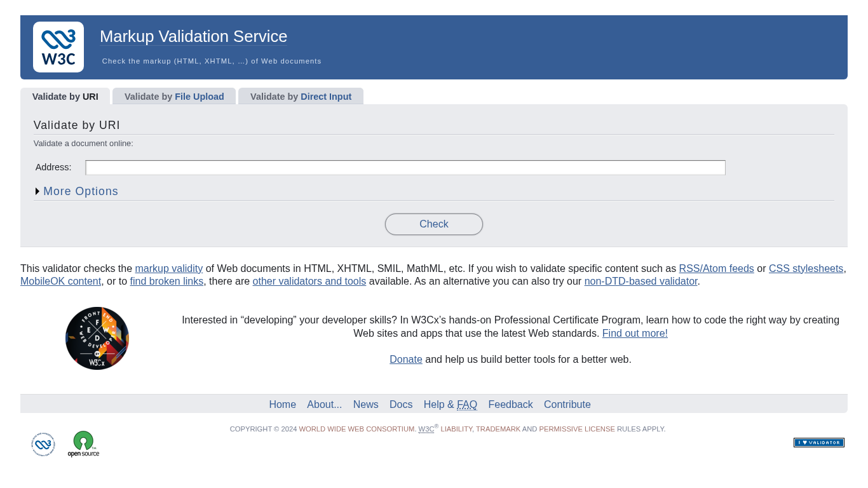Open Feedback in the footer menu
The image size is (868, 488).
[x=510, y=405]
